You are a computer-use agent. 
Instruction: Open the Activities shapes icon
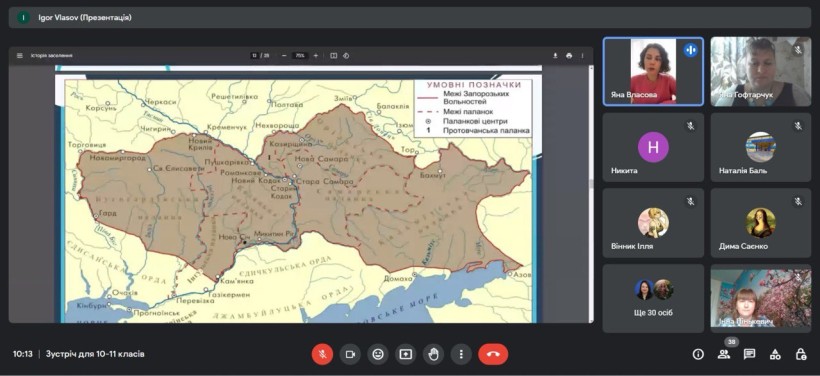[775, 354]
